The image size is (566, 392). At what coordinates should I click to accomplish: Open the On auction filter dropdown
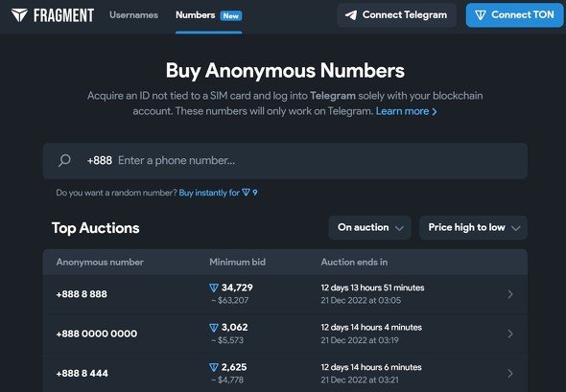coord(370,227)
